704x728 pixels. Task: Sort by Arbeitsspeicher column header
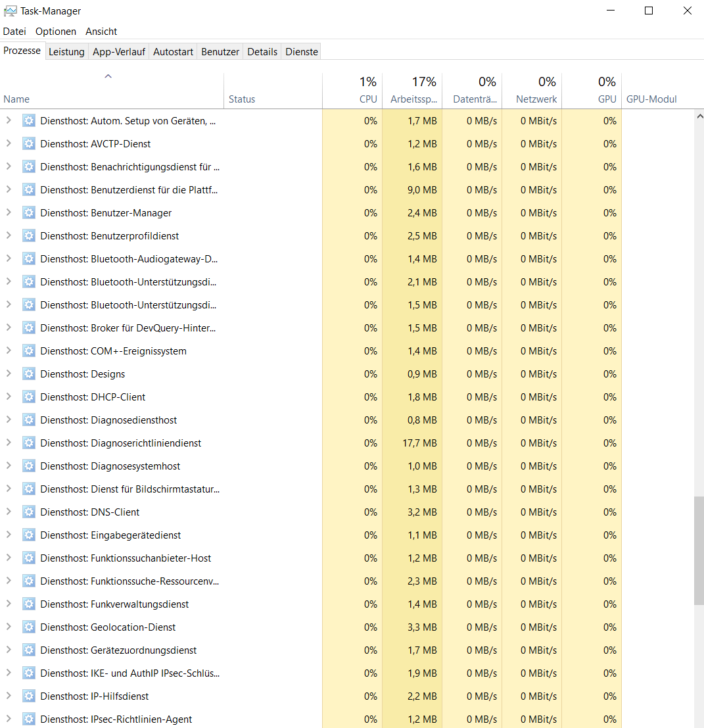pos(412,91)
